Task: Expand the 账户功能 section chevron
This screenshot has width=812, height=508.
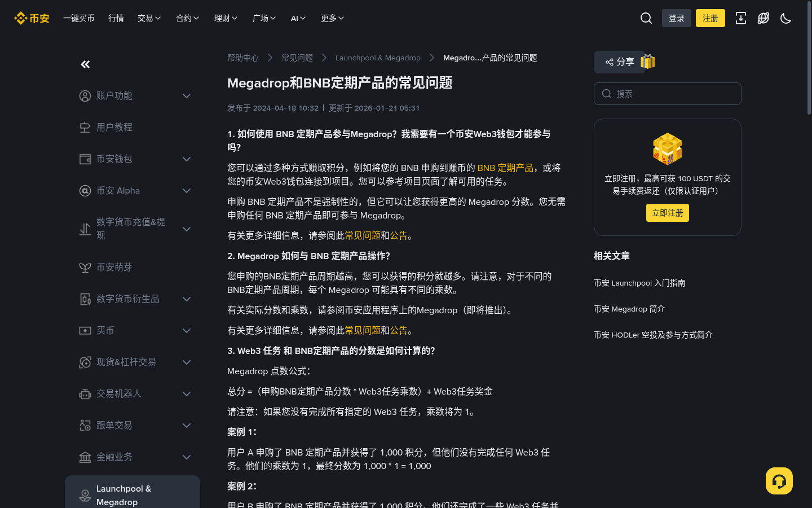Action: (187, 96)
